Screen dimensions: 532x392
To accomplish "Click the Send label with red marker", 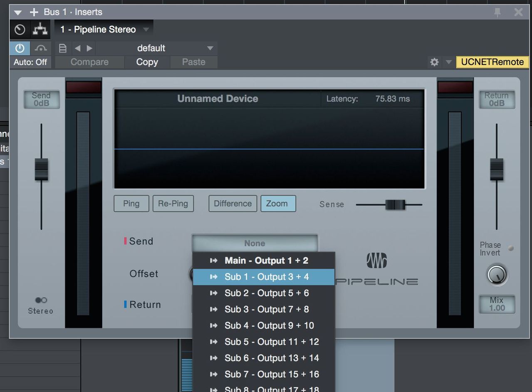I will point(139,241).
